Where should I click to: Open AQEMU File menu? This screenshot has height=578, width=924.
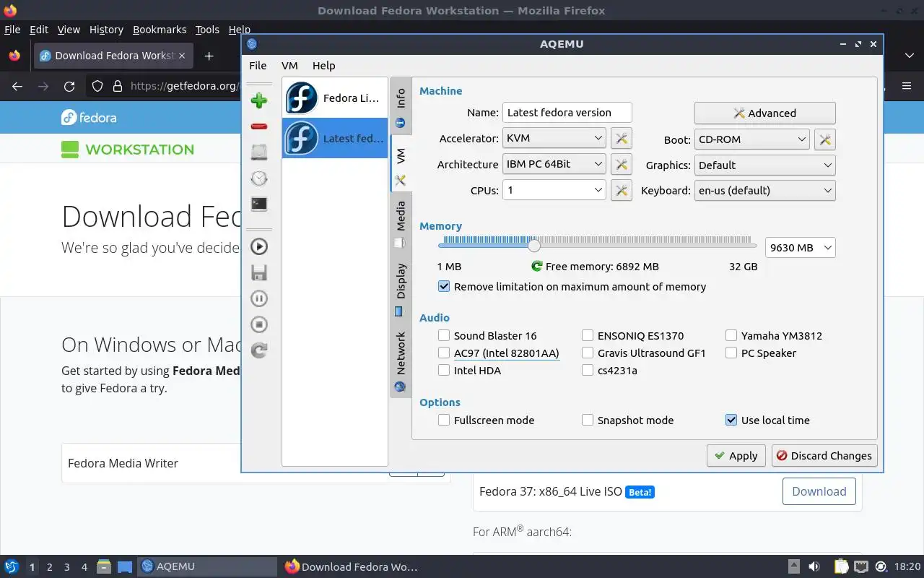pyautogui.click(x=258, y=66)
